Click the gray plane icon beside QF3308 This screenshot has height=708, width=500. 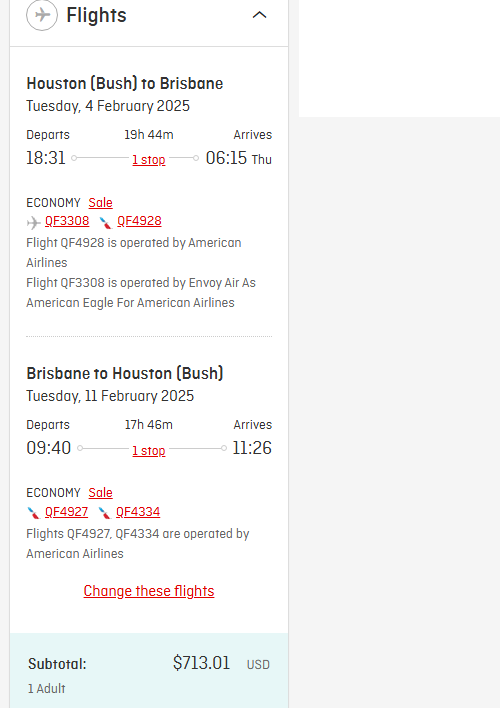coord(33,222)
